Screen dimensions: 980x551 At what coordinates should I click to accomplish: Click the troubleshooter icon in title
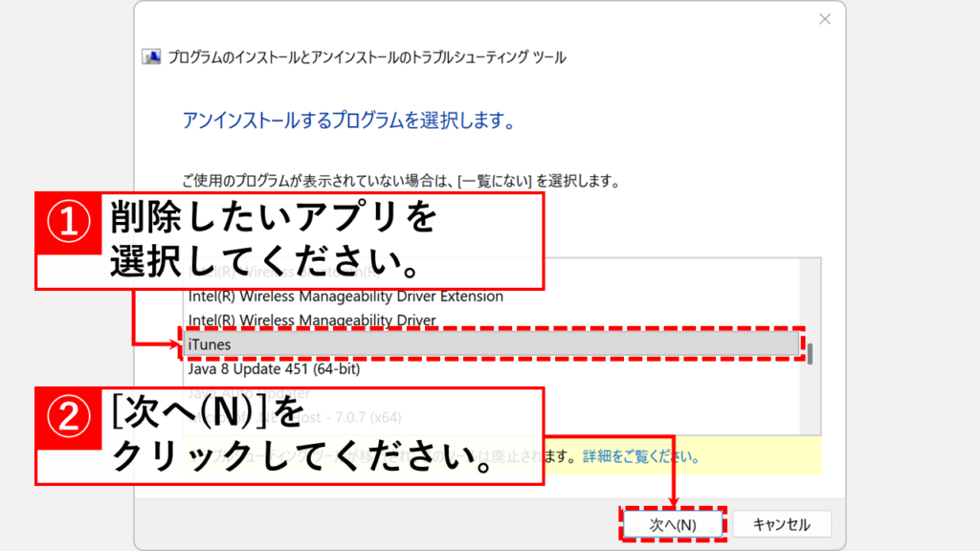tap(150, 56)
